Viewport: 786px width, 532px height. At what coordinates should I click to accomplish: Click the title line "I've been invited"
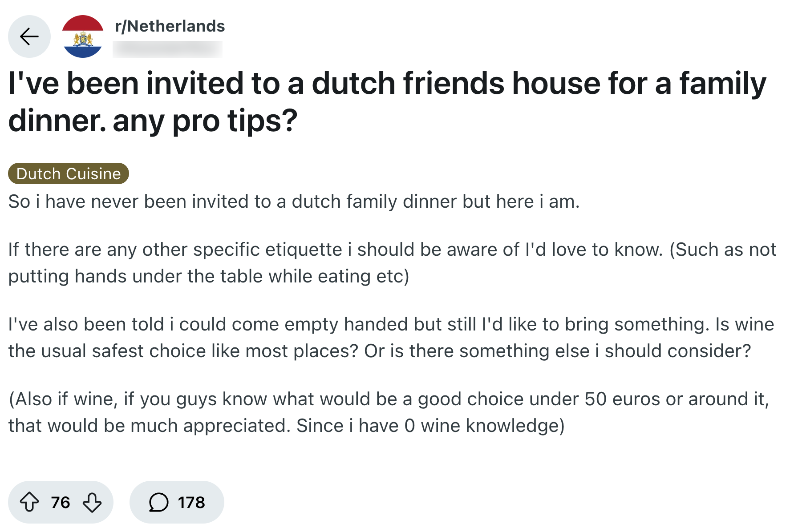pos(387,83)
